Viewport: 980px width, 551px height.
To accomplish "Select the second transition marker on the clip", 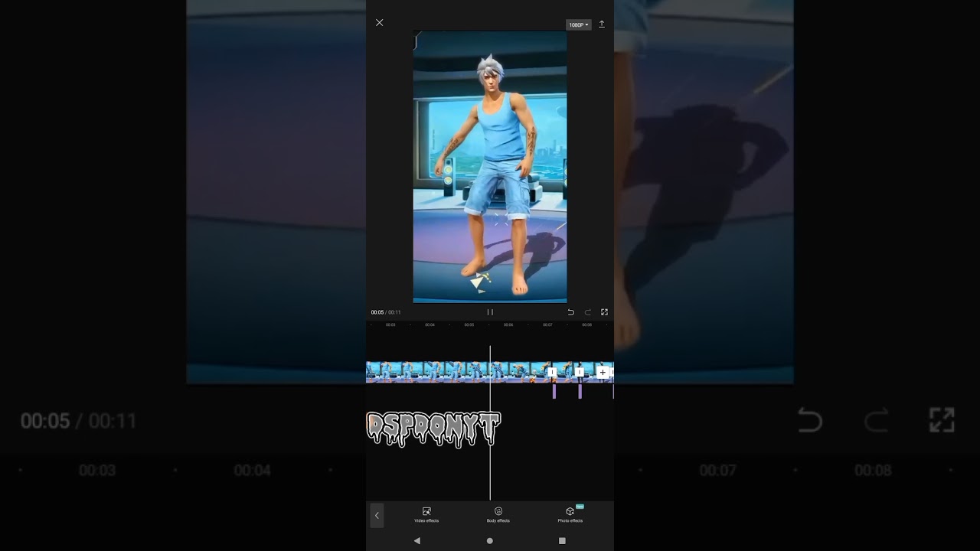I will click(580, 373).
